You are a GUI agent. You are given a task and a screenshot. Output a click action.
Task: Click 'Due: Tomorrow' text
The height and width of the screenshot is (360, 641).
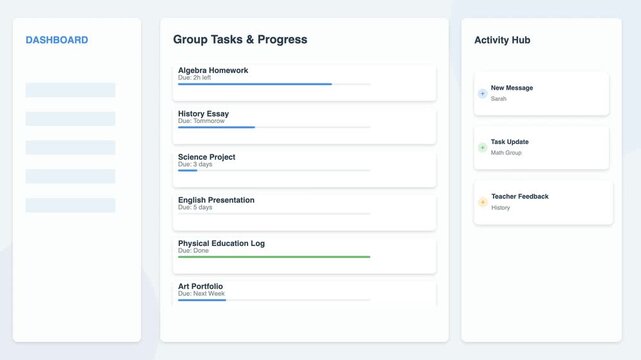point(201,121)
